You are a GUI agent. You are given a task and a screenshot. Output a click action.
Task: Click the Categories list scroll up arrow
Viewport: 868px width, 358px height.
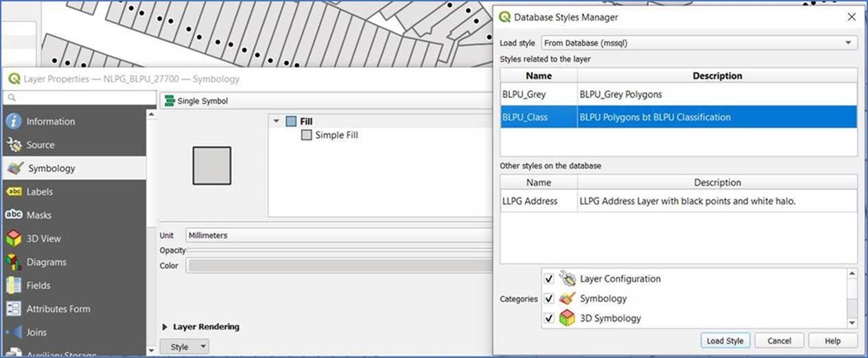852,274
